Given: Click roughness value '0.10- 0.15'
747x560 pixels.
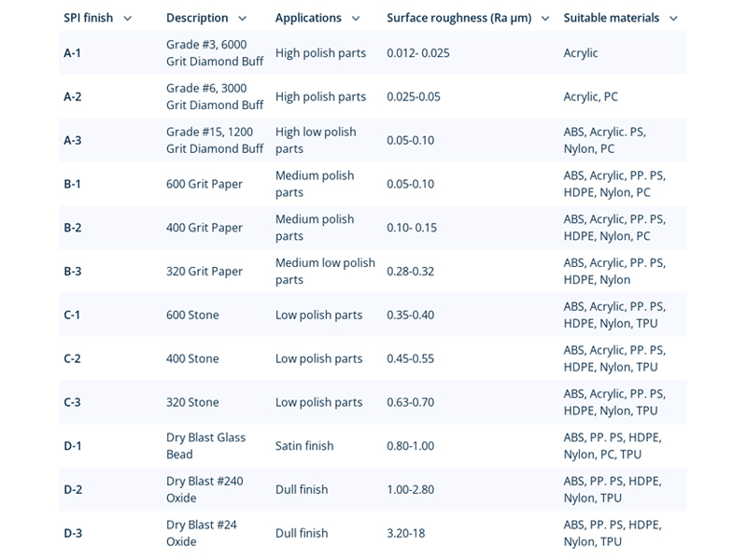Looking at the screenshot, I should coord(412,228).
